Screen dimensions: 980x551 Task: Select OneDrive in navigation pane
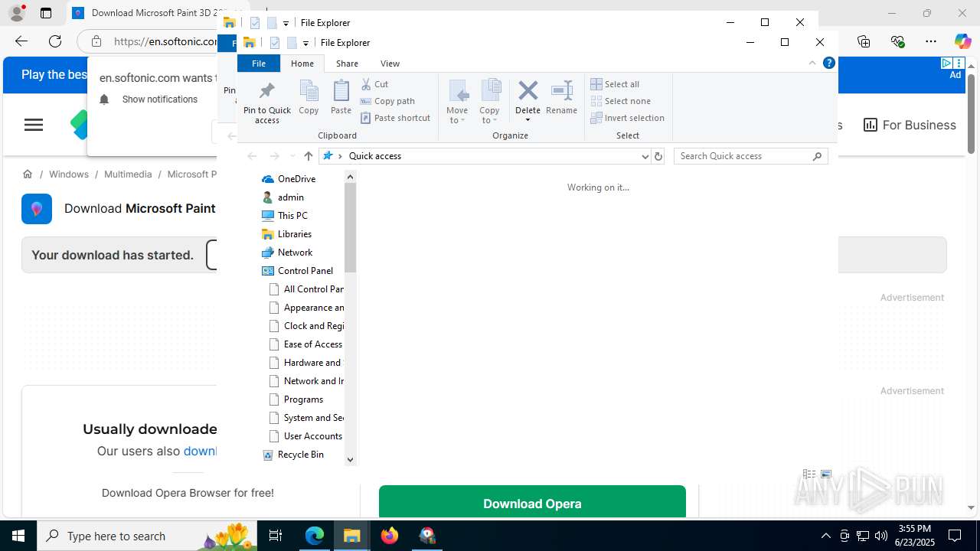tap(296, 179)
